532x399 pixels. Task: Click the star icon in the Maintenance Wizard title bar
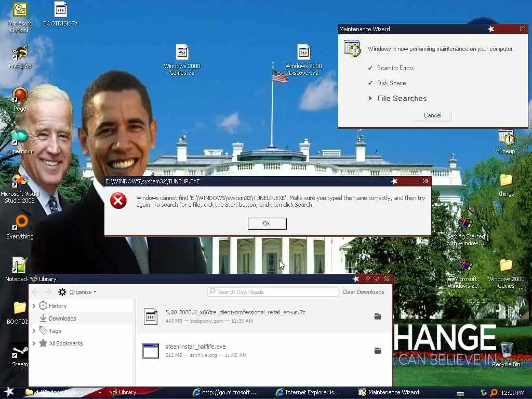490,29
